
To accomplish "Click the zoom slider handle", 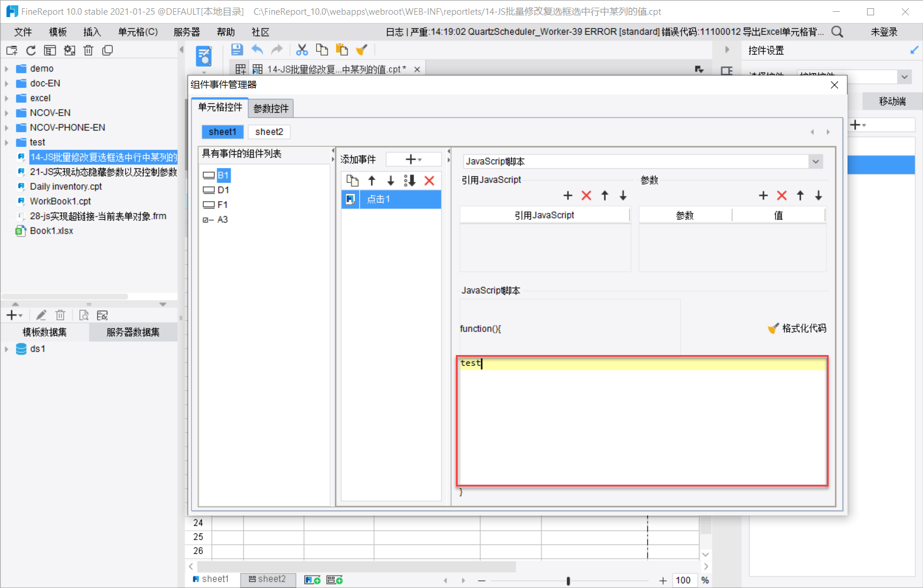I will (x=568, y=581).
